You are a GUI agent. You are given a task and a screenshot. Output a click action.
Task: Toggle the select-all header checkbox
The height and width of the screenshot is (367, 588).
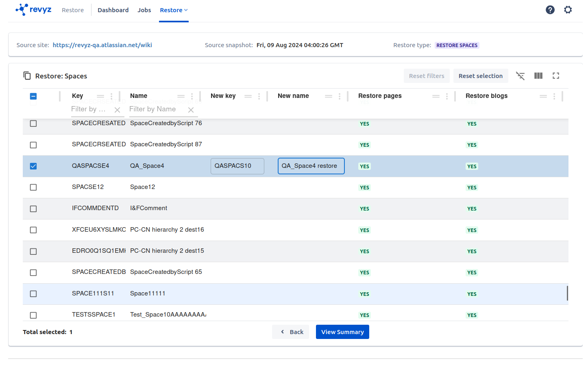coord(33,96)
